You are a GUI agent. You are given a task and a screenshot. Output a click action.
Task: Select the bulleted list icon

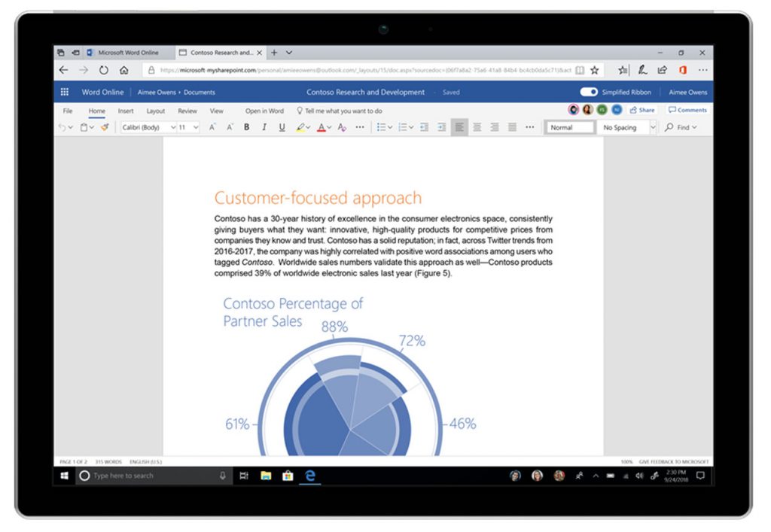click(382, 127)
